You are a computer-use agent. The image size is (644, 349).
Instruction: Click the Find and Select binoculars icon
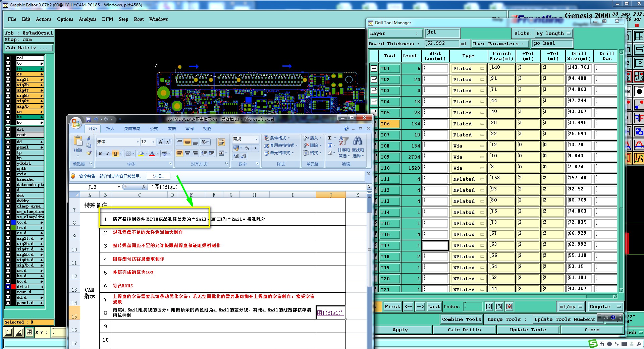(x=358, y=141)
